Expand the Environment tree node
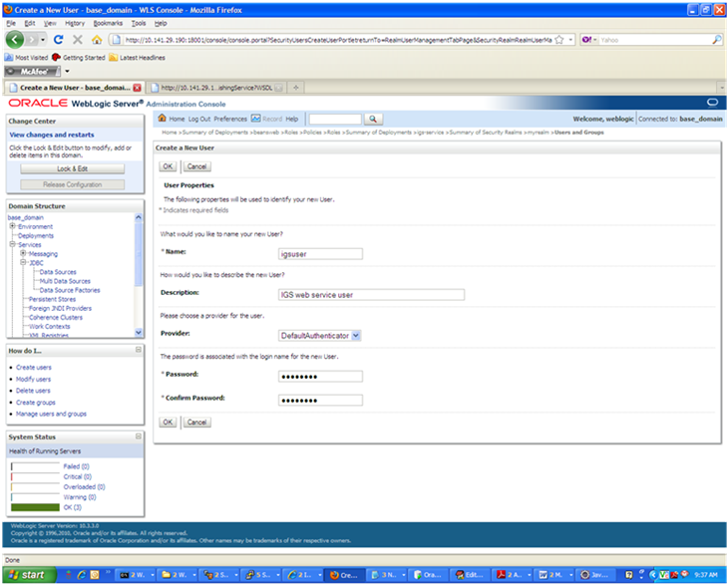This screenshot has width=728, height=585. [x=13, y=226]
